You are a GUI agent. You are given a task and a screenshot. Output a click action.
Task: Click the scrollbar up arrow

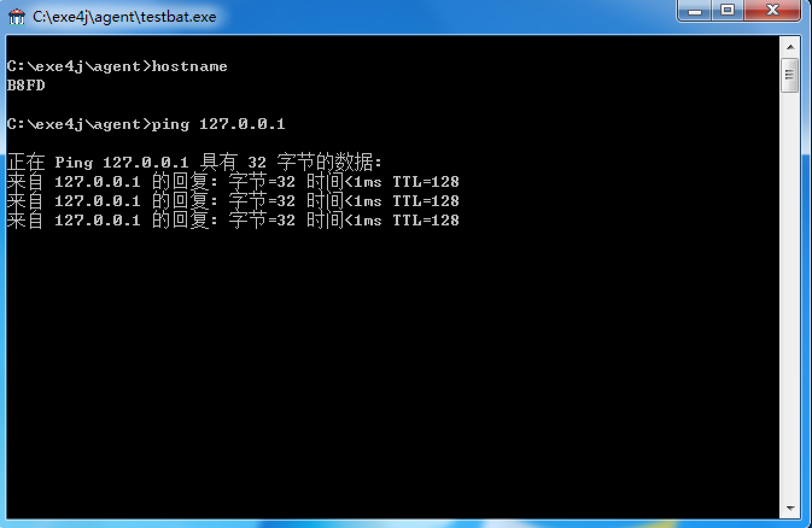point(790,45)
